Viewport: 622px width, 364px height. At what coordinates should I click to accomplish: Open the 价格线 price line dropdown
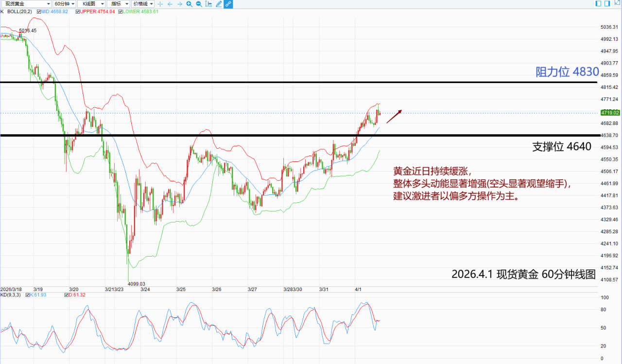click(x=143, y=4)
